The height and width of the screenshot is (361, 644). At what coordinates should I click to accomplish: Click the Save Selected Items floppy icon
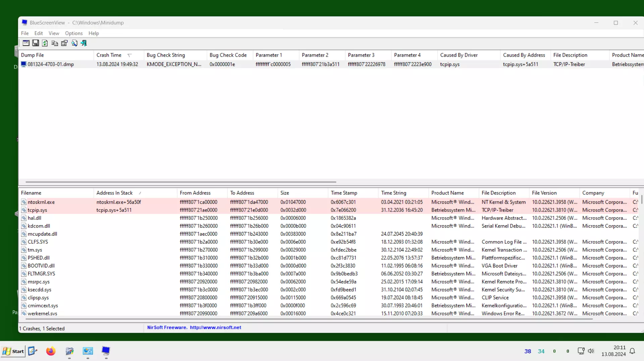click(x=36, y=43)
